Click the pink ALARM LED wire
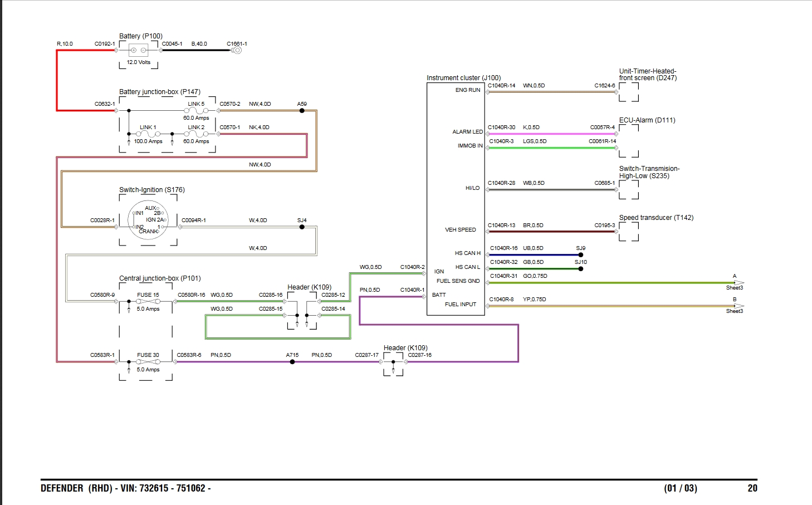 (x=551, y=134)
